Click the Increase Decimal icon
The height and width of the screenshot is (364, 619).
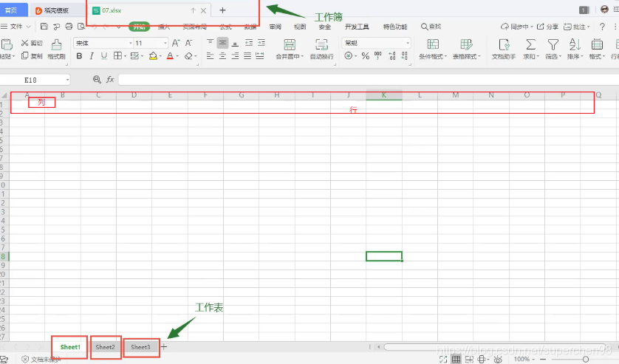click(x=392, y=56)
